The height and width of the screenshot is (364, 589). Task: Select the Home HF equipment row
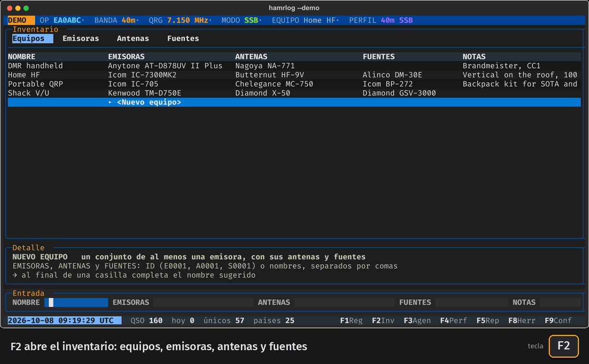point(294,75)
